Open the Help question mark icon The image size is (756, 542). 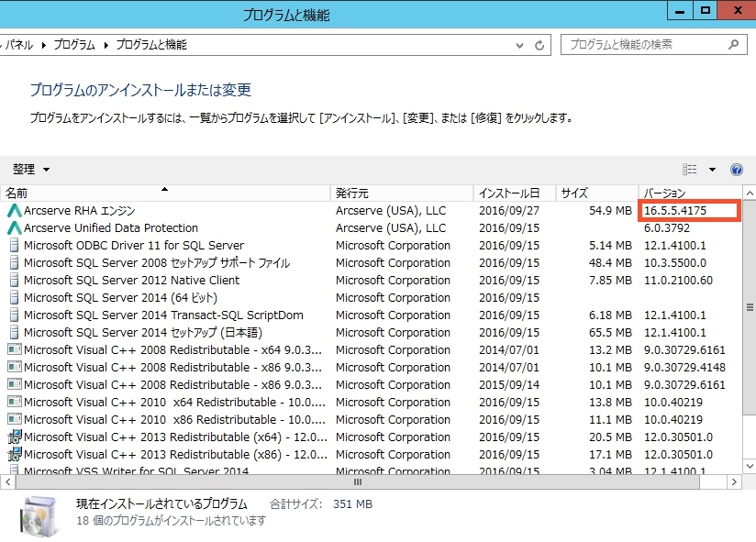point(735,169)
